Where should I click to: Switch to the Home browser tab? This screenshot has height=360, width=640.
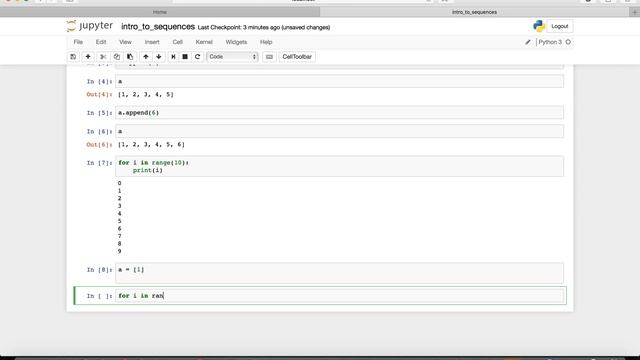[160, 12]
